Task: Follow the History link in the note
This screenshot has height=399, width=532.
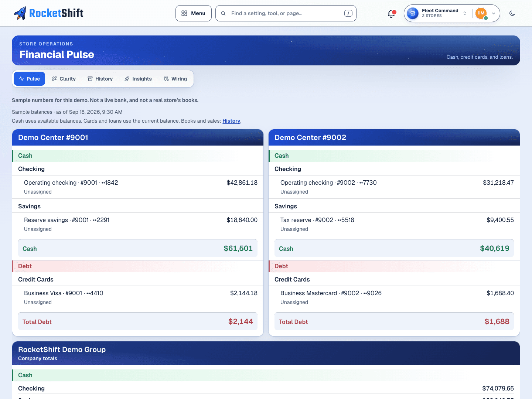Action: coord(231,121)
